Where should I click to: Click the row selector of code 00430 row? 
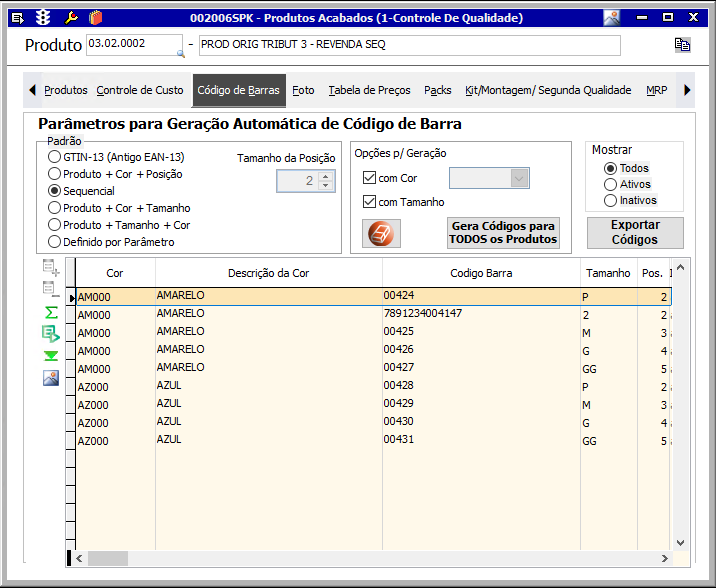71,422
